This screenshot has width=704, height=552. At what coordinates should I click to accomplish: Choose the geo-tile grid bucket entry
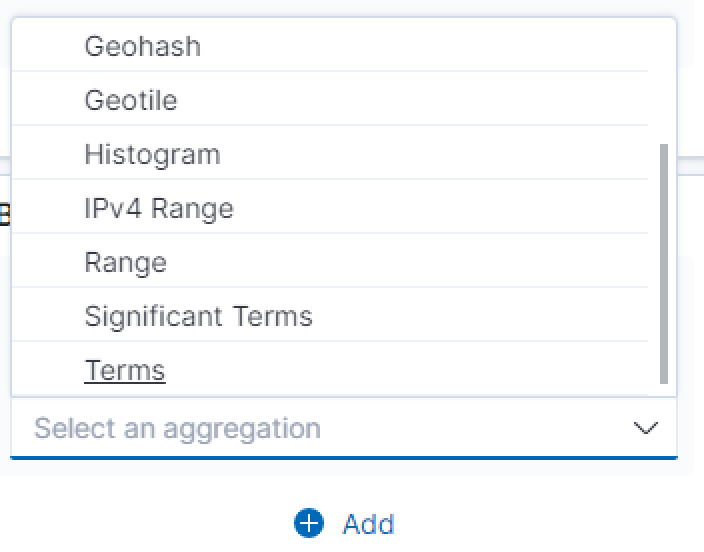point(131,101)
